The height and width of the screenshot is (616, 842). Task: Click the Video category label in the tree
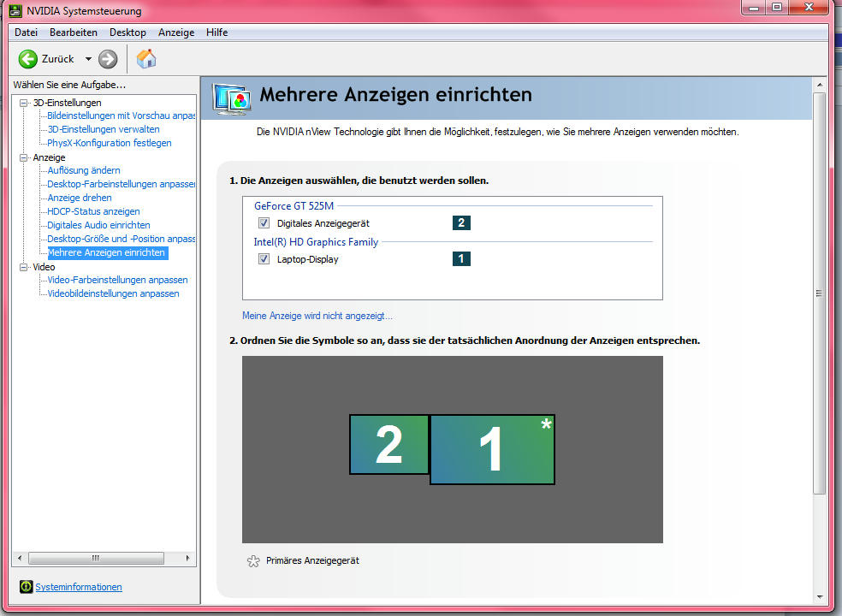44,267
